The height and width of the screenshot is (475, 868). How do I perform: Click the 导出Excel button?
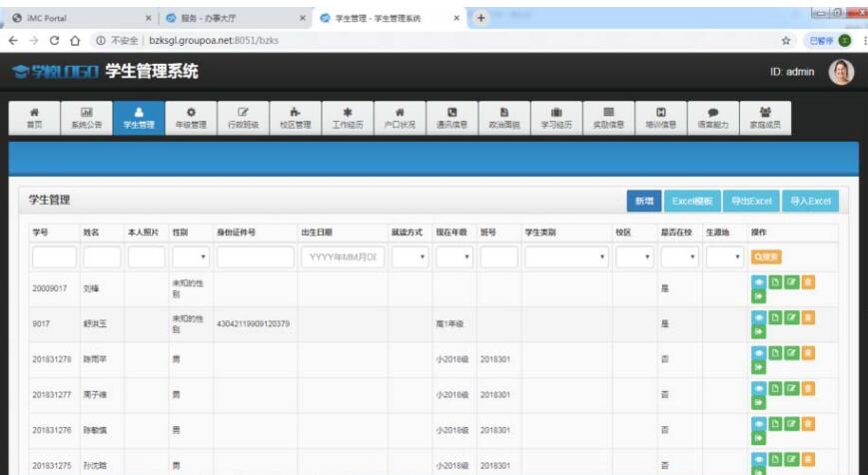coord(751,202)
